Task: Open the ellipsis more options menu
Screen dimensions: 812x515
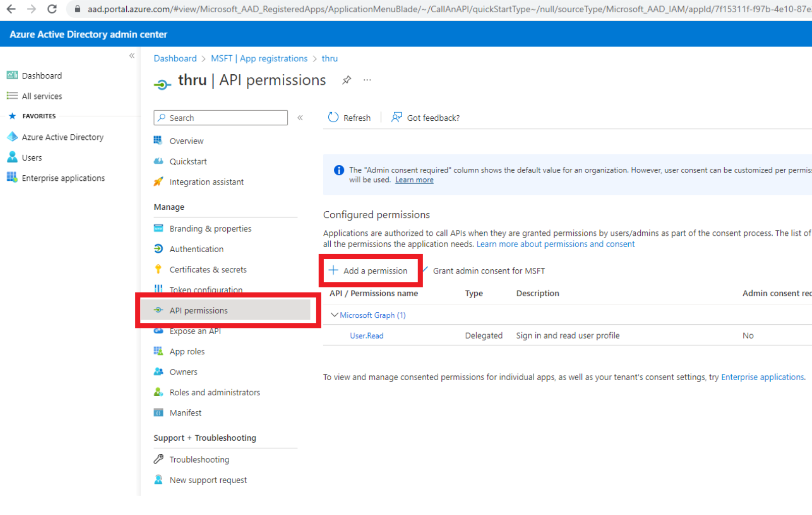Action: coord(367,80)
